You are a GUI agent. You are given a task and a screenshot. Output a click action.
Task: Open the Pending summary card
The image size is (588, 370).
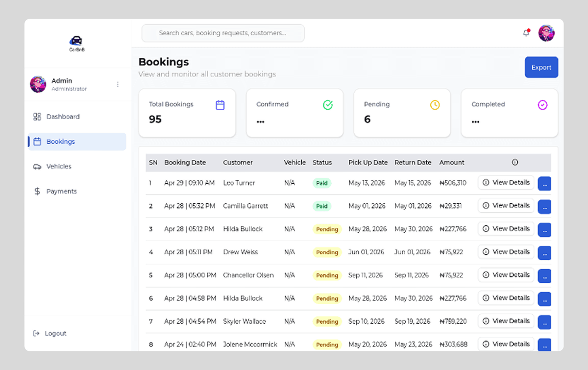click(x=402, y=113)
